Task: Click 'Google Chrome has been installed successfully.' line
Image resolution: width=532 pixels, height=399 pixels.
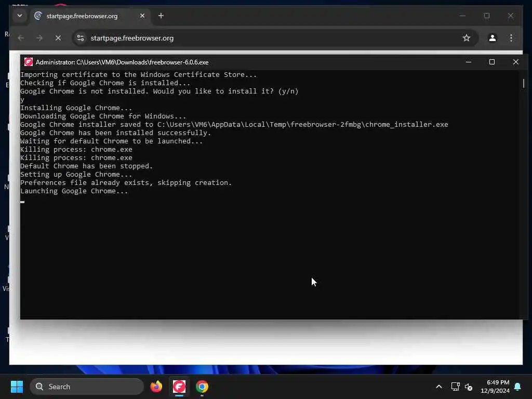Action: [x=116, y=132]
